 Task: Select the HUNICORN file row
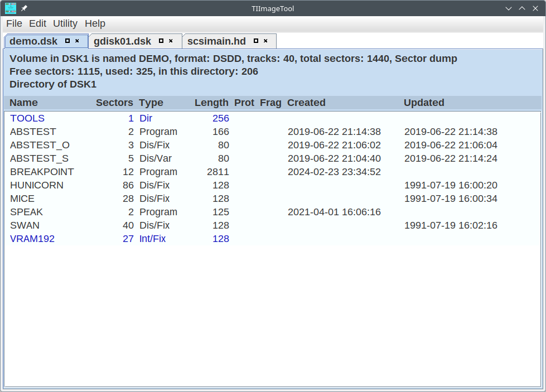click(37, 185)
